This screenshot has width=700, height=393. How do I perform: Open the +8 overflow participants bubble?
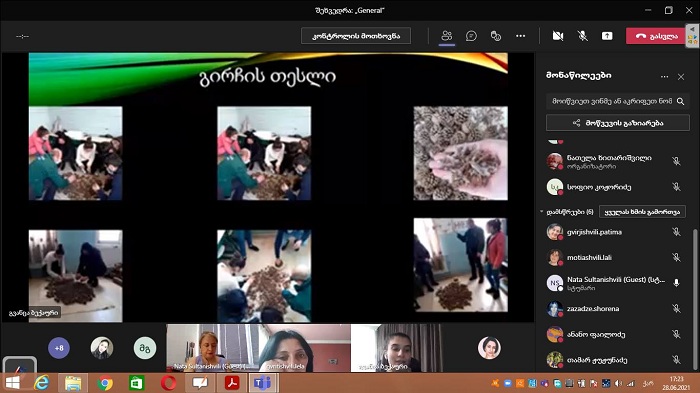59,348
